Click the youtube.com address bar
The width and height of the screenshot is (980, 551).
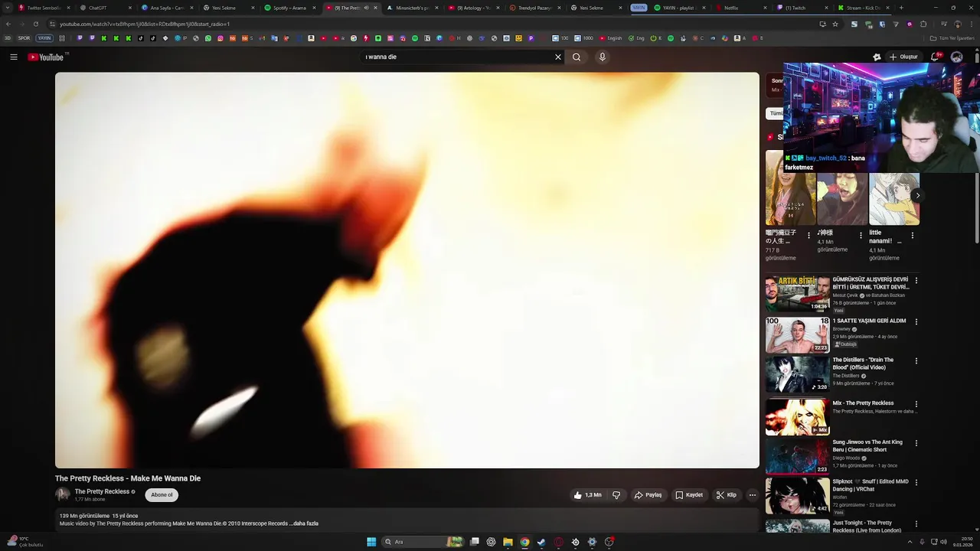point(429,24)
